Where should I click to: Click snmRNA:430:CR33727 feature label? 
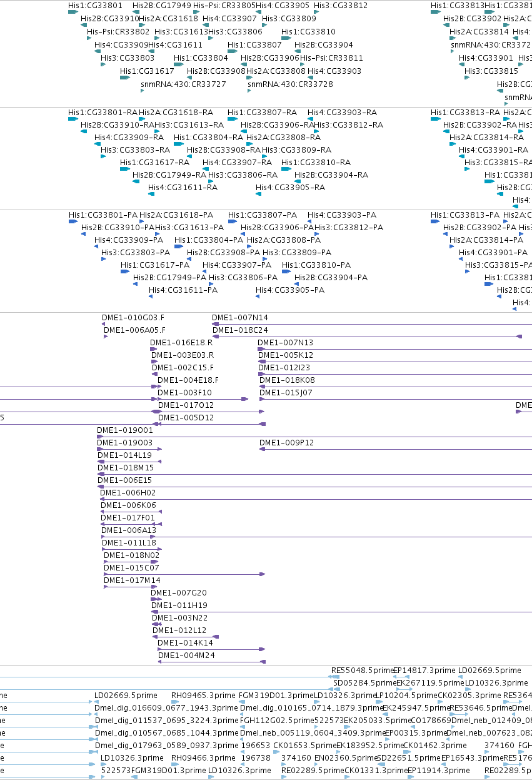pyautogui.click(x=183, y=84)
